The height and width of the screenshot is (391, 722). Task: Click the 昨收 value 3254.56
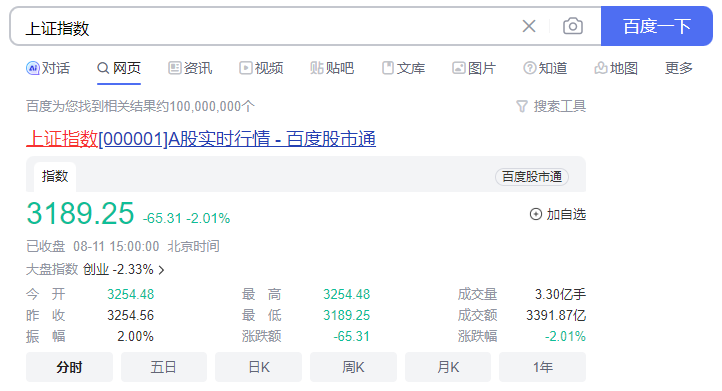(x=131, y=315)
